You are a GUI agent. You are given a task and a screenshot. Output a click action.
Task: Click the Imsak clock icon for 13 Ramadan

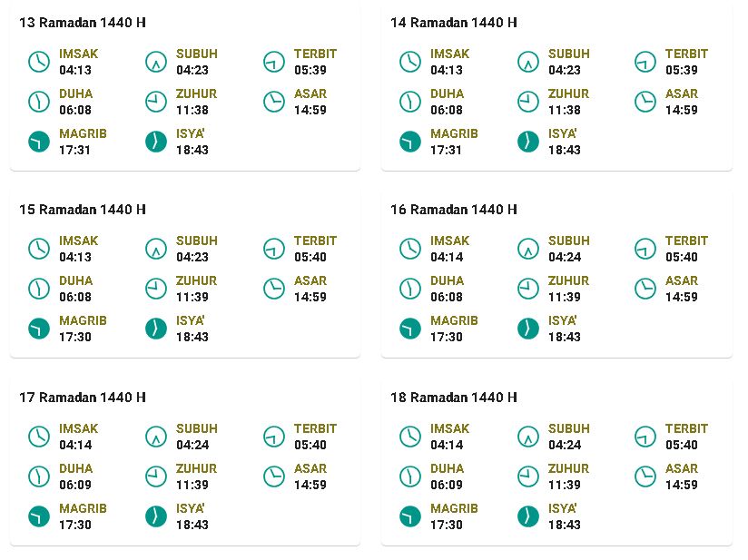[39, 62]
